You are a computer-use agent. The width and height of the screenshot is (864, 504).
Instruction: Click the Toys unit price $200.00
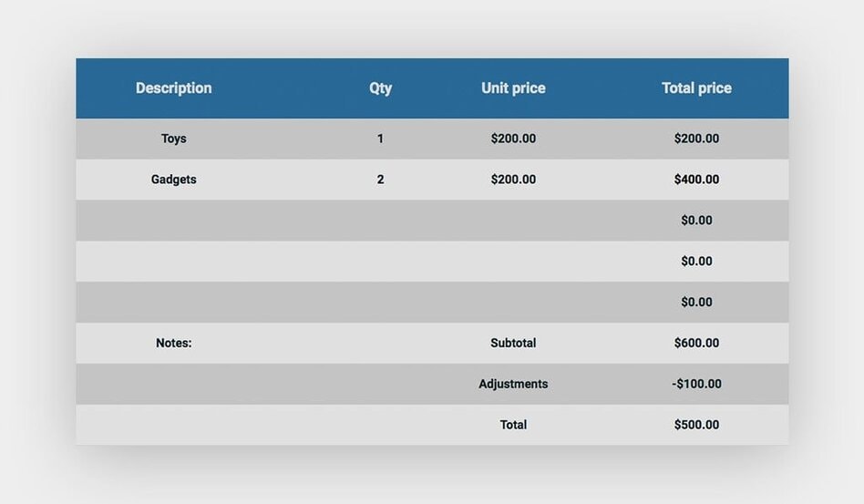pos(513,139)
